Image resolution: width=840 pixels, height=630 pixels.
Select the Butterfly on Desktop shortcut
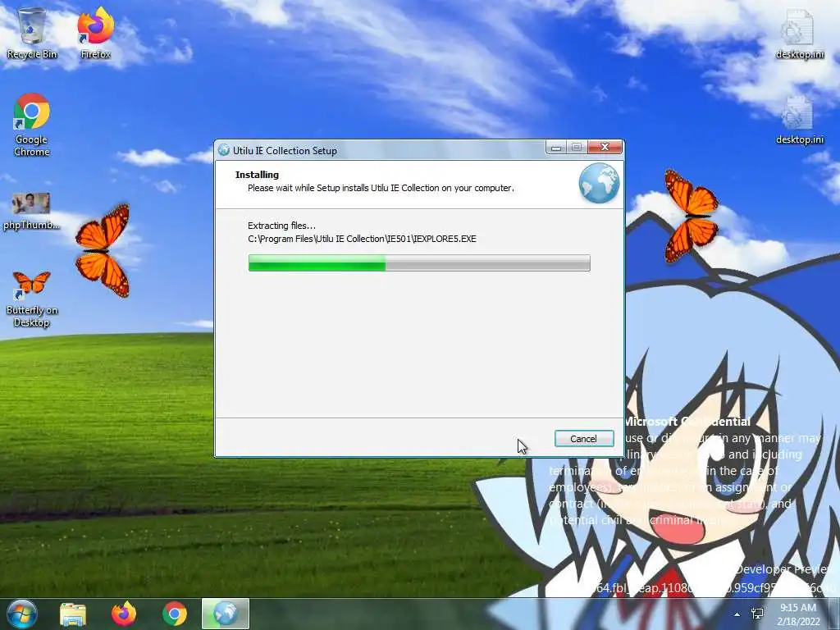tap(32, 299)
